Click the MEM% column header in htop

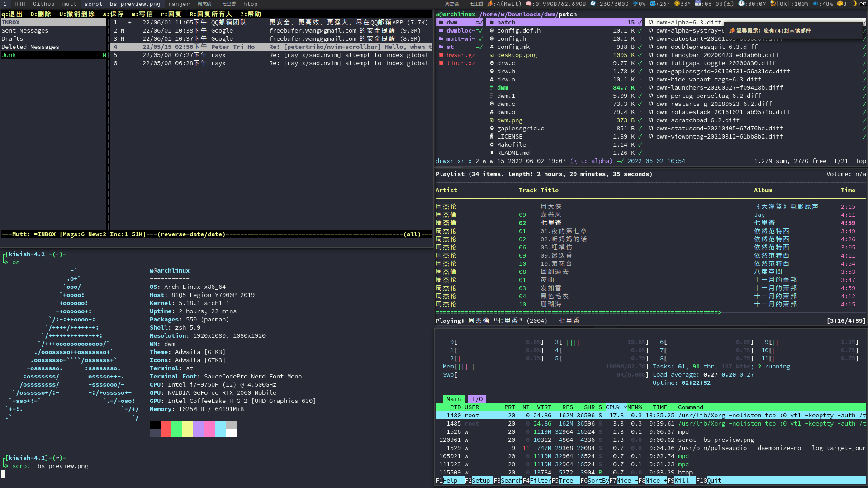635,407
